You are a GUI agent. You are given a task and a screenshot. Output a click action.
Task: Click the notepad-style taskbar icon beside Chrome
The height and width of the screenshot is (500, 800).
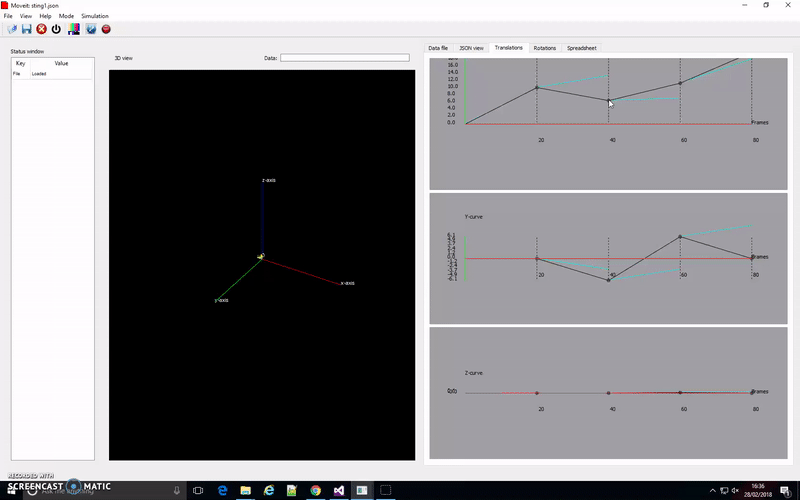click(x=292, y=490)
